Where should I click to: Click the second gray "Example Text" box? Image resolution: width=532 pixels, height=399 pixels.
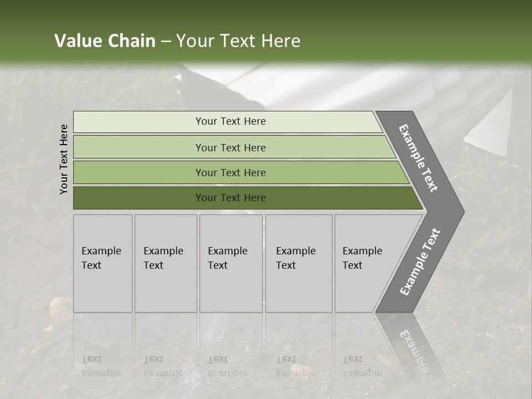[165, 263]
